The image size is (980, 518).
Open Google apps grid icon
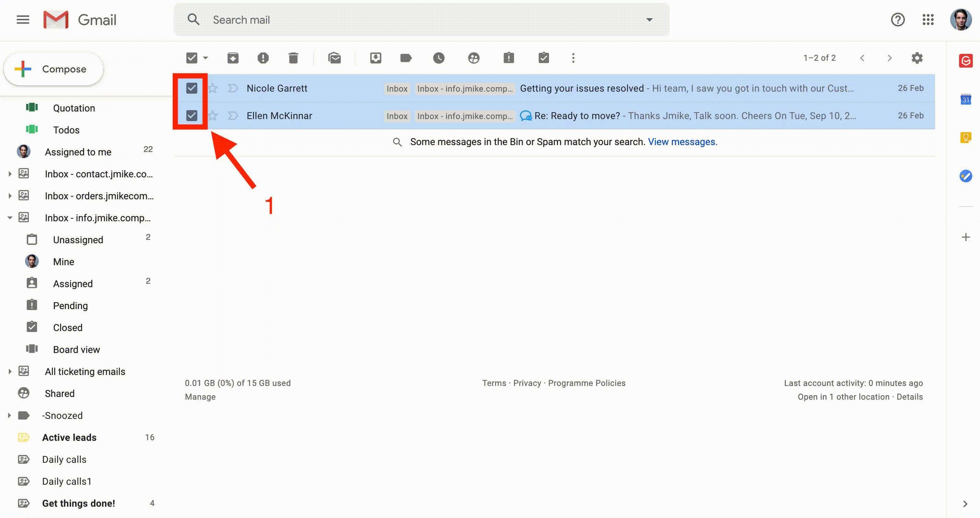coord(928,20)
